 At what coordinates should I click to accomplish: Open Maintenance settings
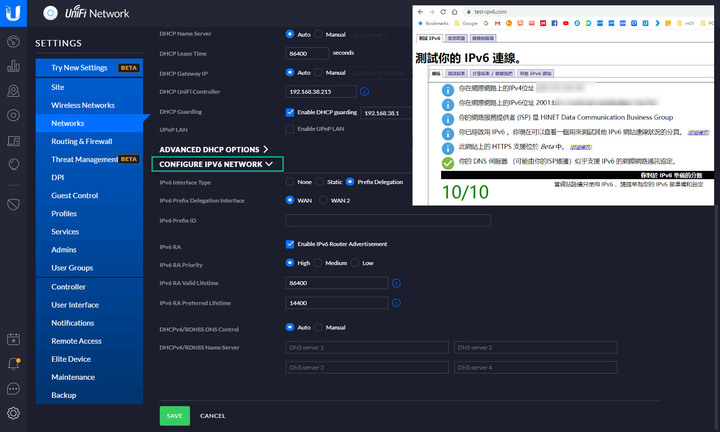(90, 377)
